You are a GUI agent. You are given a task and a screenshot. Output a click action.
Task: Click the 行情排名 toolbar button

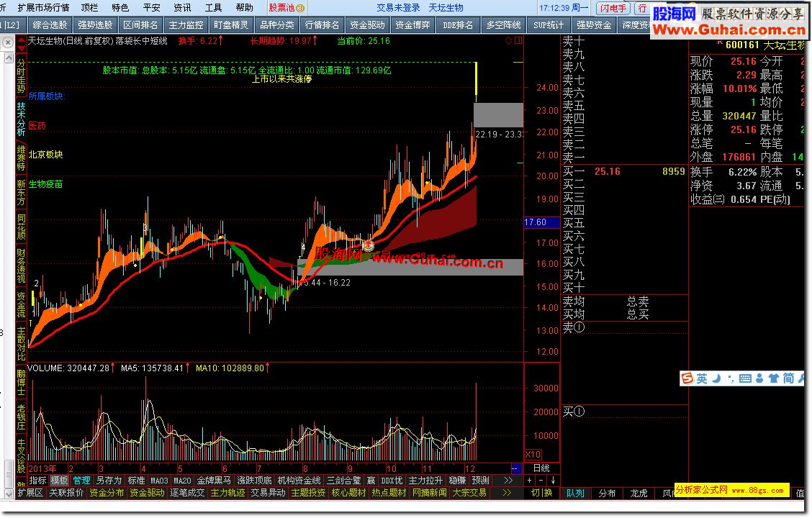point(322,25)
